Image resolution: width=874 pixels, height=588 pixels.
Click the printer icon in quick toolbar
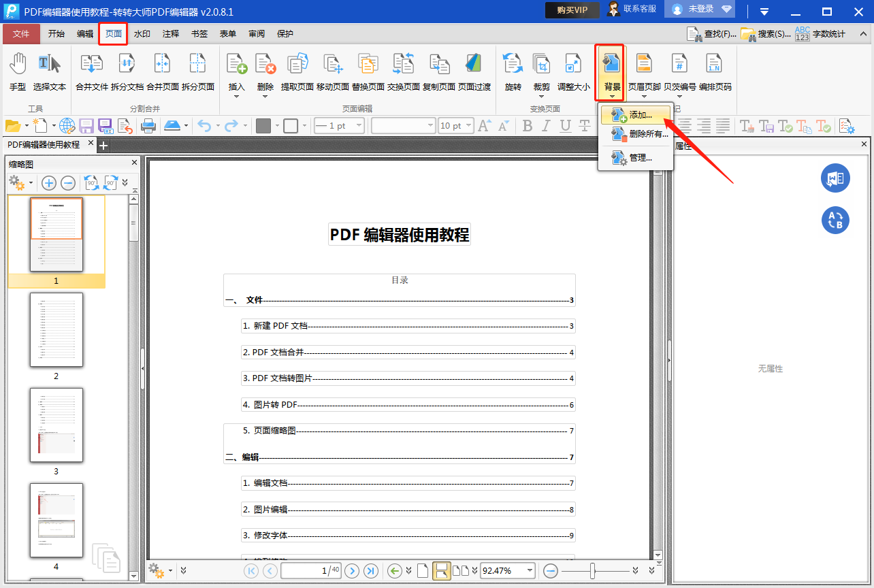tap(148, 126)
